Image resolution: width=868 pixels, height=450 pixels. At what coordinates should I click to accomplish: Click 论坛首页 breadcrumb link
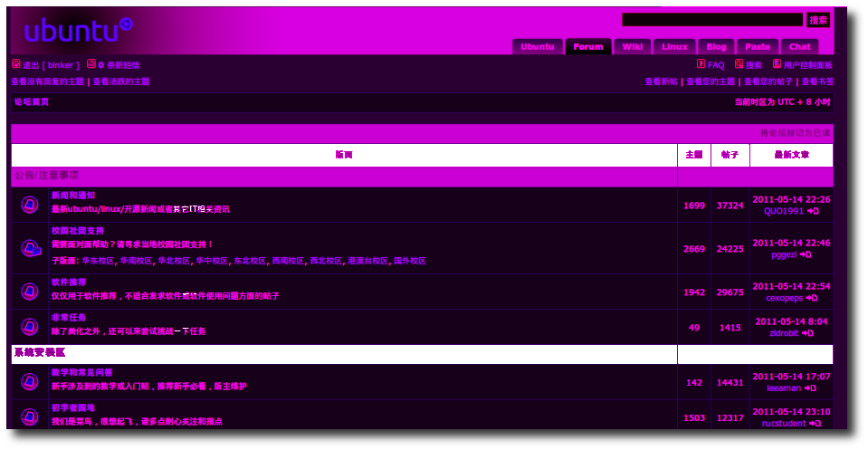(32, 101)
